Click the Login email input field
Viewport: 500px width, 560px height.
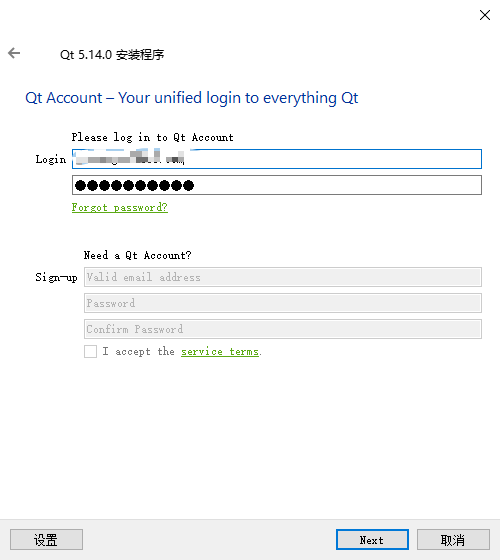point(277,159)
